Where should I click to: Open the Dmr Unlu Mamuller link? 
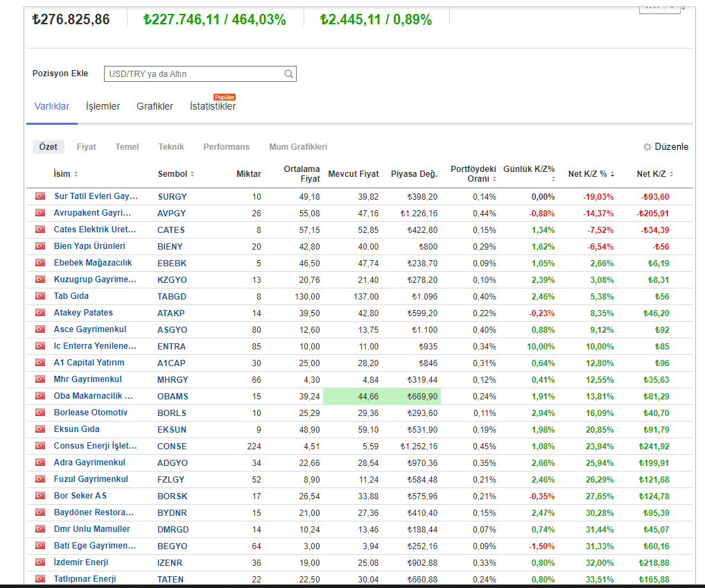coord(92,529)
